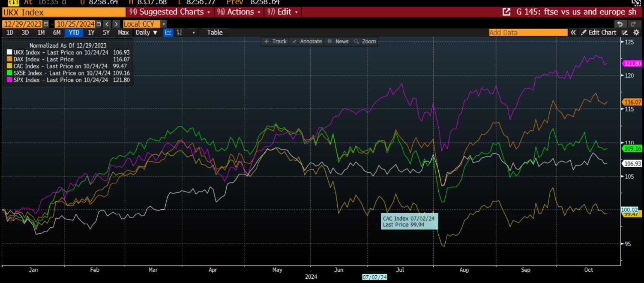Select the YTD time range
The height and width of the screenshot is (283, 644).
[x=74, y=33]
